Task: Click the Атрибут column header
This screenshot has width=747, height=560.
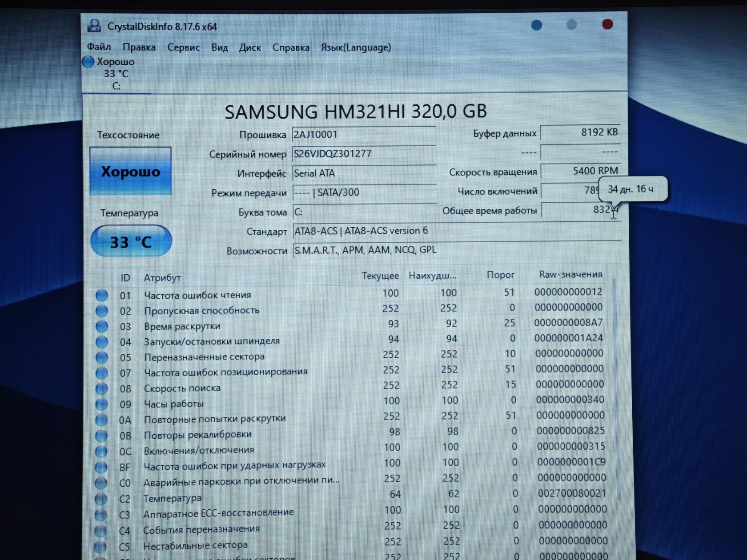Action: pos(162,278)
